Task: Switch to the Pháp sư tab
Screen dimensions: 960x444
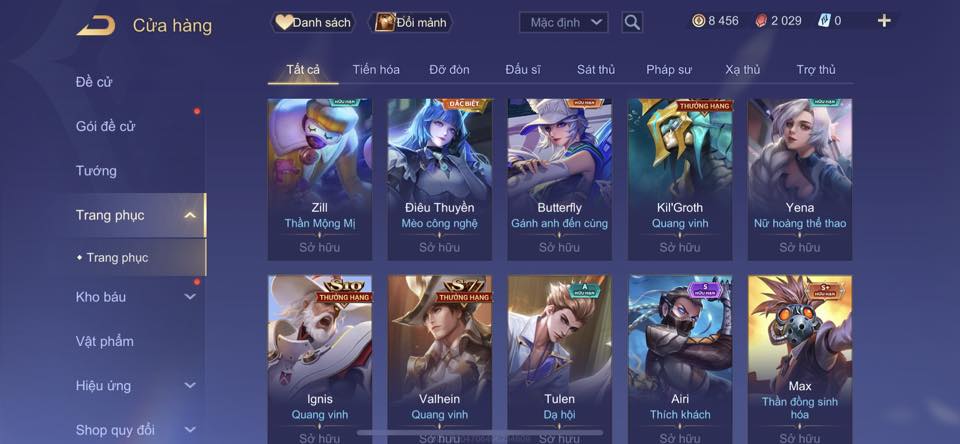Action: (669, 70)
